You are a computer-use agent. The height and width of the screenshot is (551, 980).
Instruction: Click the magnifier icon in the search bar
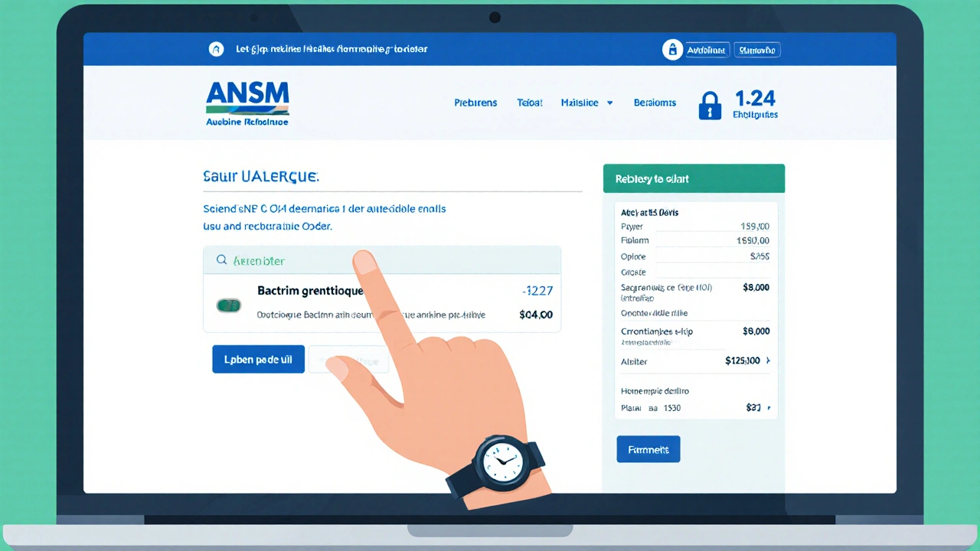point(222,260)
